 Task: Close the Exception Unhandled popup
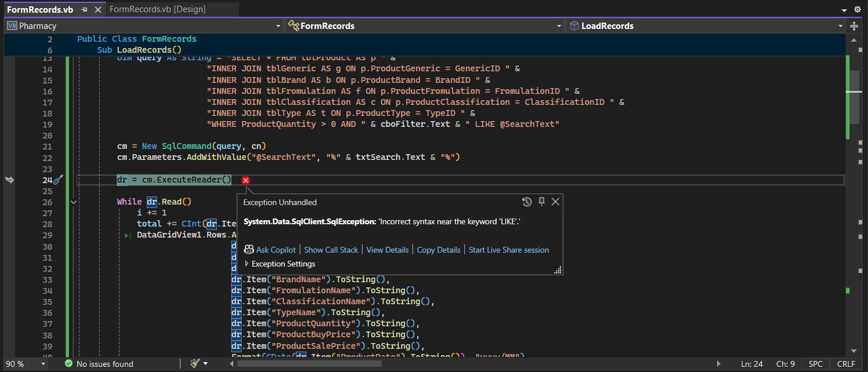click(x=555, y=202)
